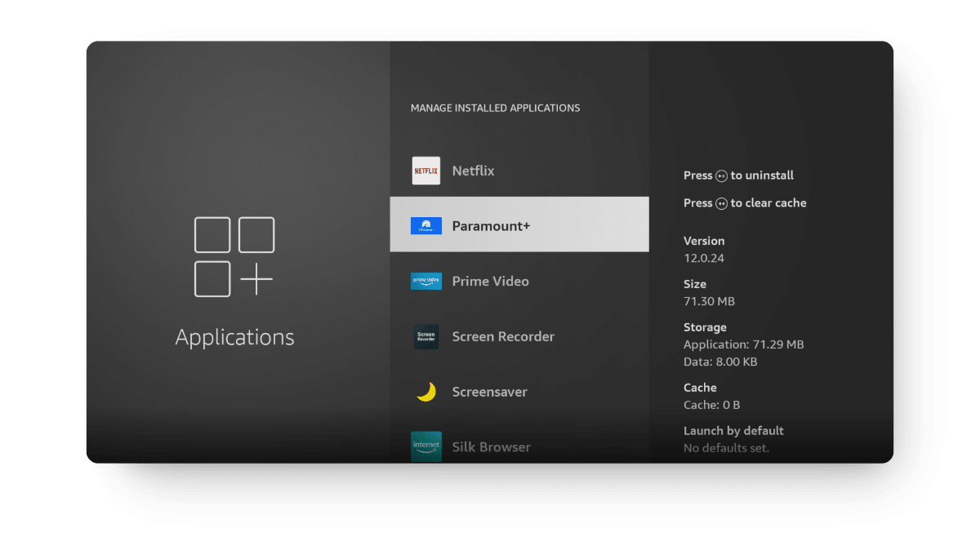Image resolution: width=980 pixels, height=551 pixels.
Task: Select the Paramount+ app icon
Action: [x=425, y=225]
